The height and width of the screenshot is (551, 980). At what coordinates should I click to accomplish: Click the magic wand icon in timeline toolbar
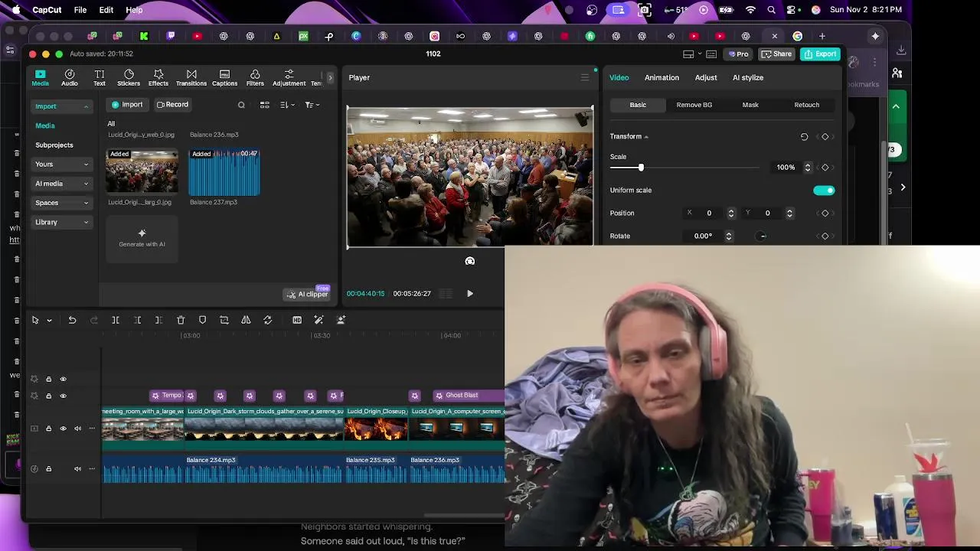(x=318, y=320)
